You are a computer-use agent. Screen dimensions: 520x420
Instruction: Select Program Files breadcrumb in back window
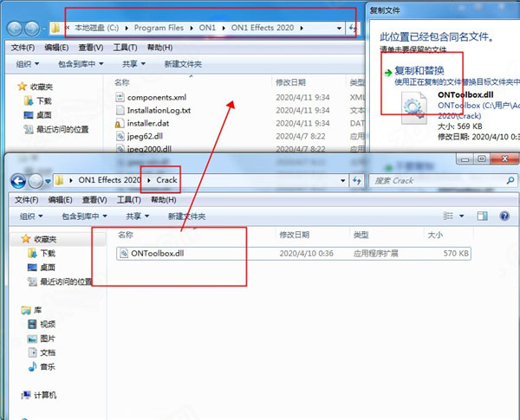click(159, 28)
